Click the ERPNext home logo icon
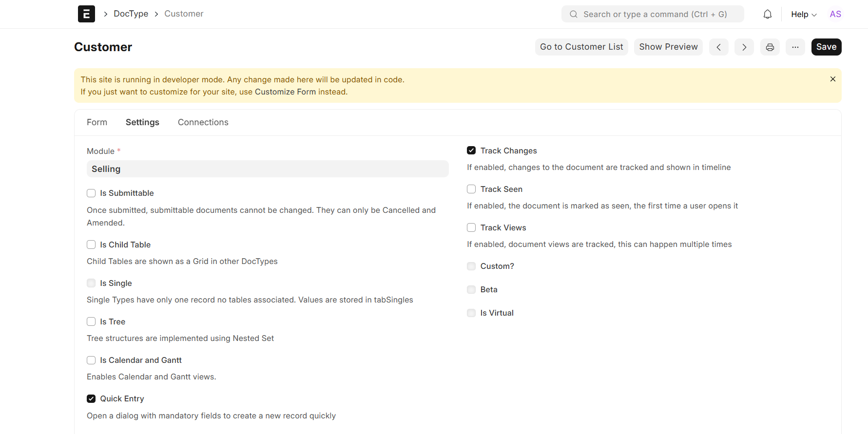Screen dimensions: 868x434 pyautogui.click(x=86, y=14)
